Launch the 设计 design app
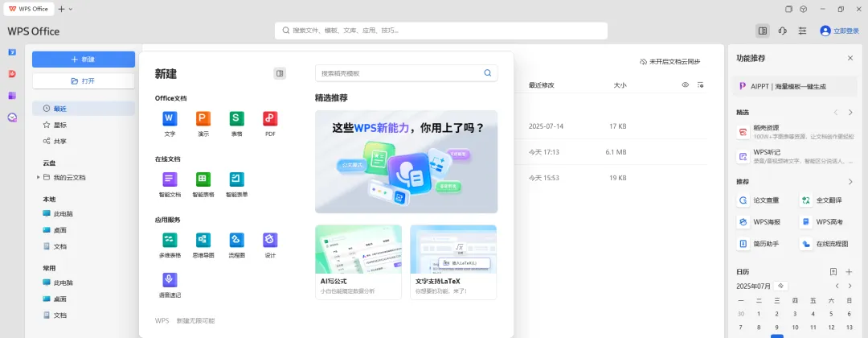868x338 pixels. pyautogui.click(x=270, y=245)
